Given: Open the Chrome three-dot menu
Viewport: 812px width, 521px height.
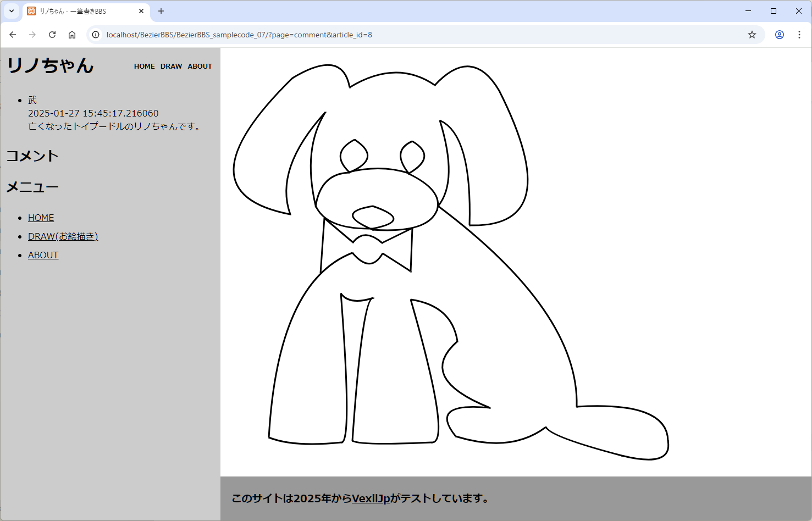Looking at the screenshot, I should click(x=799, y=35).
